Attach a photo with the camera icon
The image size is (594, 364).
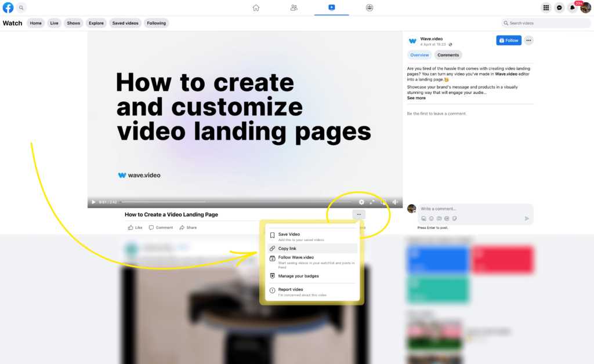(x=439, y=219)
